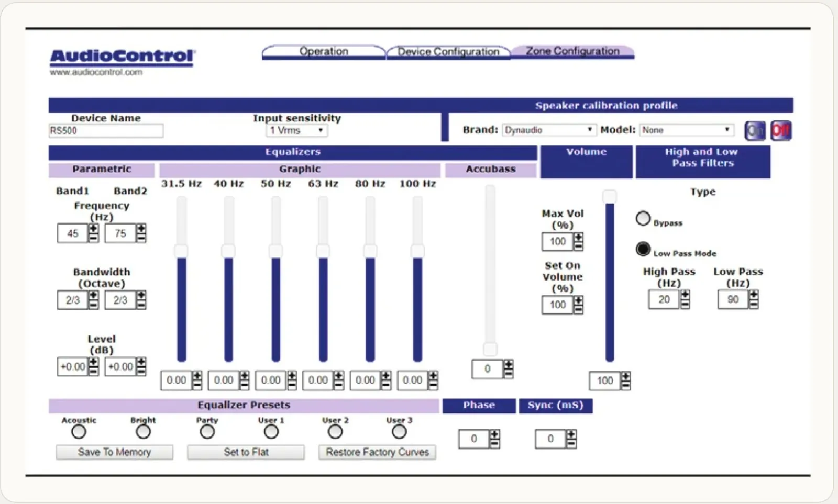Click Restore Factory Curves button
Screen dimensions: 838x504
(x=377, y=452)
